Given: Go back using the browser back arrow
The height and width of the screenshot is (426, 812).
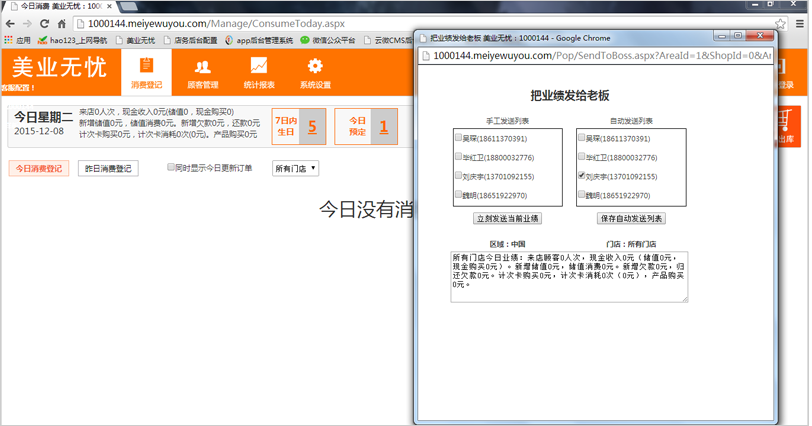Looking at the screenshot, I should click(10, 24).
